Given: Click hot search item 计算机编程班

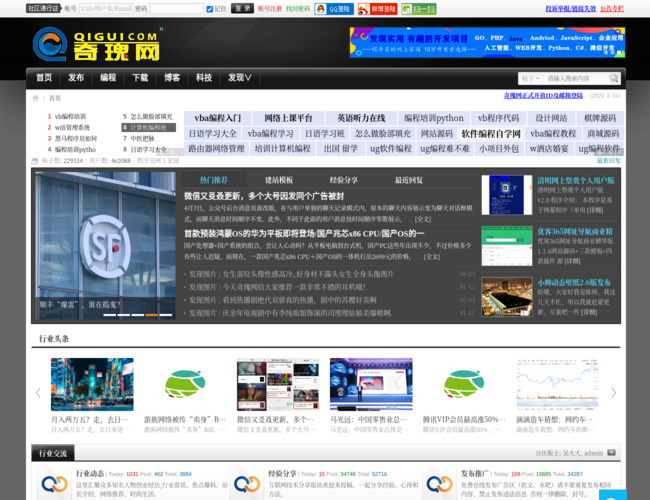Looking at the screenshot, I should click(x=148, y=128).
